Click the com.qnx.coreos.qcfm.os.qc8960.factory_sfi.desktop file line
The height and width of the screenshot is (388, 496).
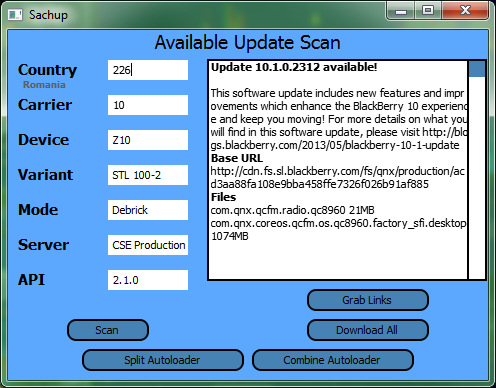[x=338, y=223]
